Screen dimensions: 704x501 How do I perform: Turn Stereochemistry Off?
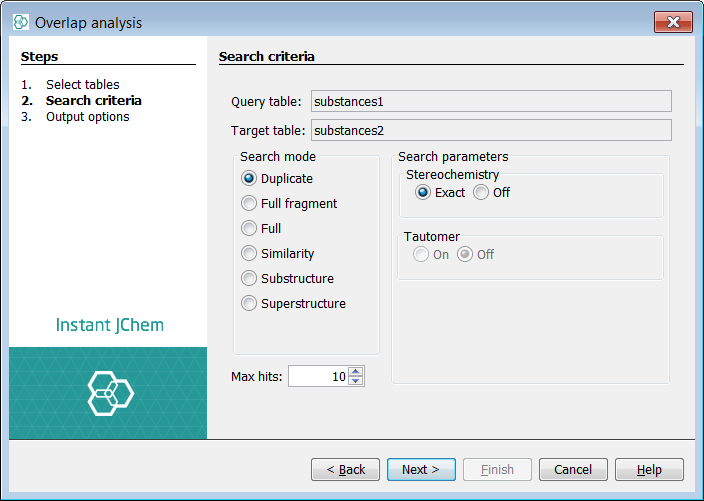pos(482,193)
